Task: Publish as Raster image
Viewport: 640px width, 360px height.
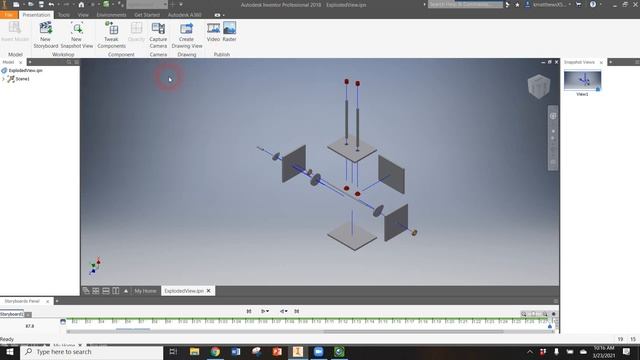Action: 229,32
